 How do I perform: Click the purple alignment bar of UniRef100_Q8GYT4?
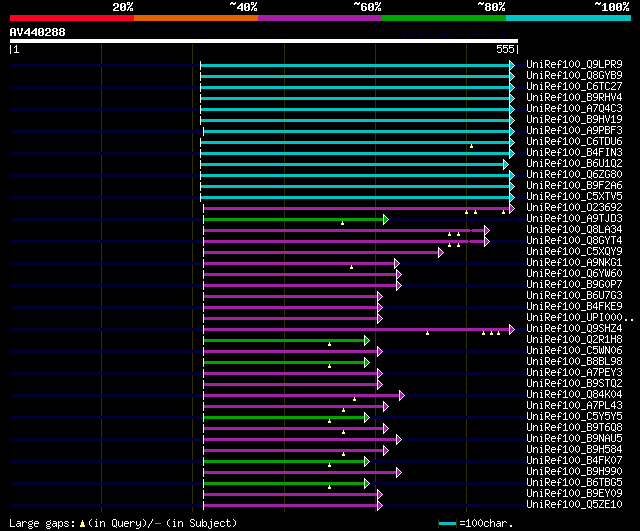(344, 242)
